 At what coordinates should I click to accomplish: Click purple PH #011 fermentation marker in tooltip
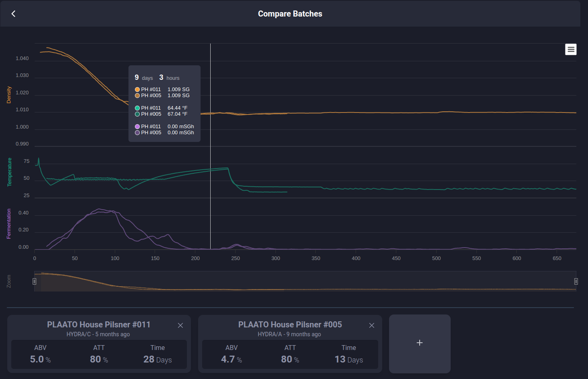coord(137,127)
